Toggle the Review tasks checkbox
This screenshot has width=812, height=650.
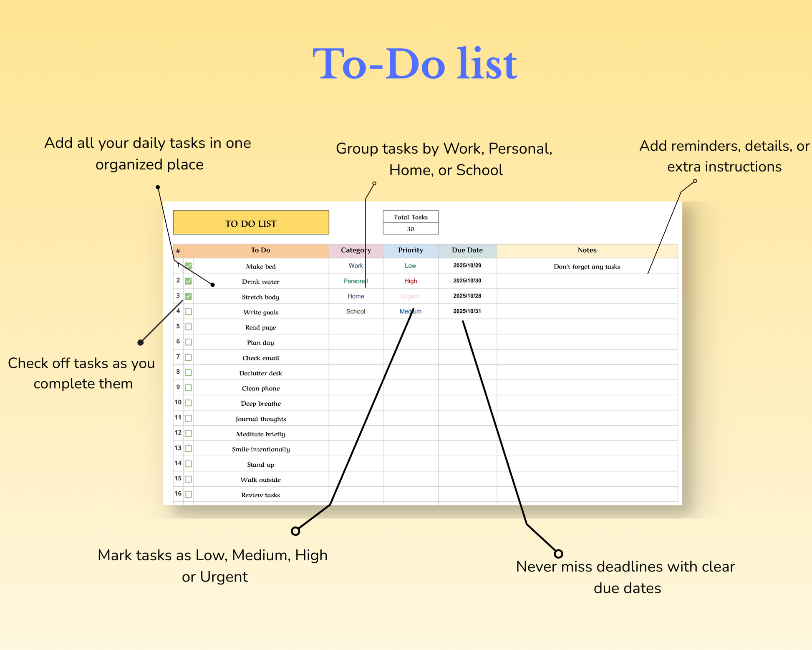[188, 494]
